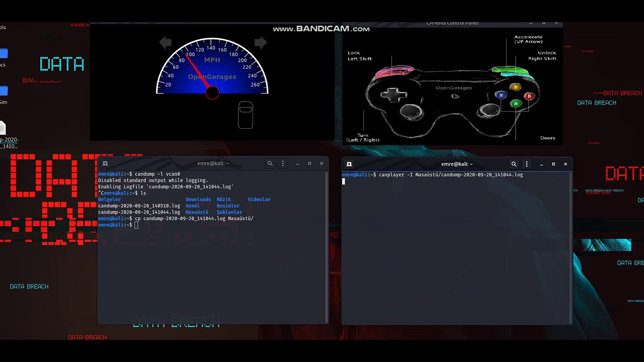Open the right terminal's three-dot menu

tap(527, 164)
